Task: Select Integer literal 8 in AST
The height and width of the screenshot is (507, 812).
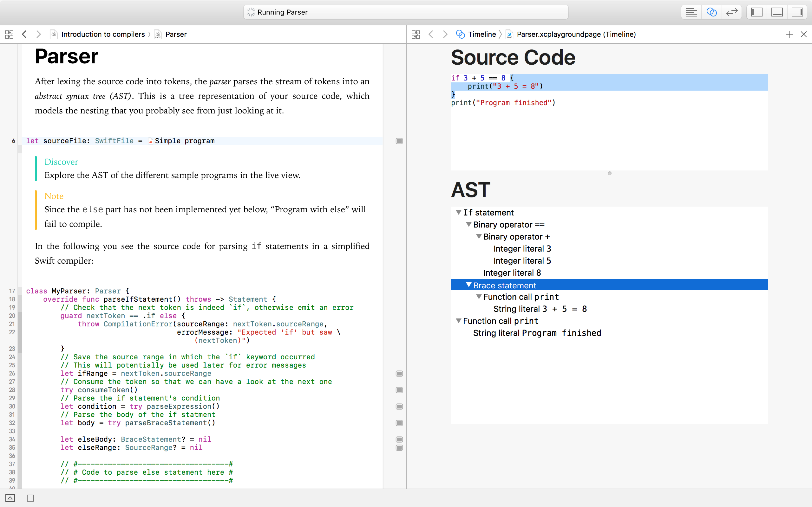Action: 512,273
